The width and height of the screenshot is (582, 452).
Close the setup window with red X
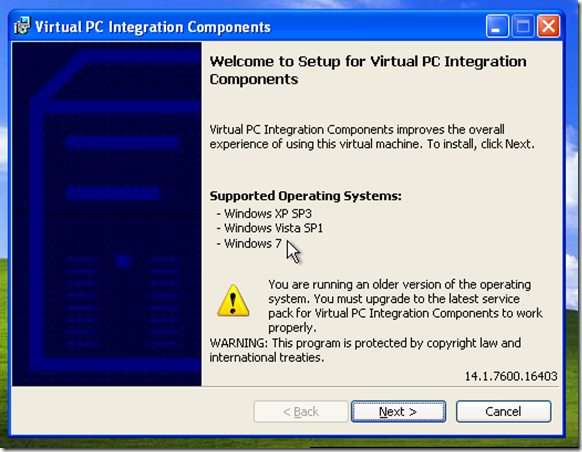(549, 26)
